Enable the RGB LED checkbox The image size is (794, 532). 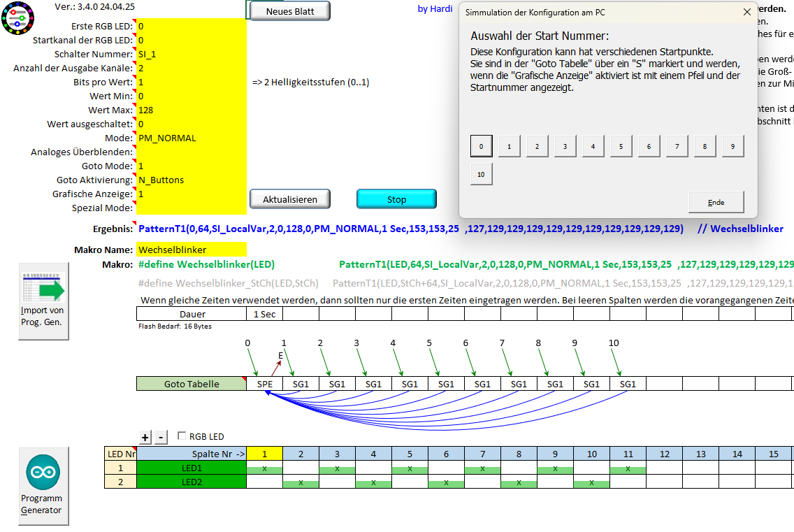182,436
